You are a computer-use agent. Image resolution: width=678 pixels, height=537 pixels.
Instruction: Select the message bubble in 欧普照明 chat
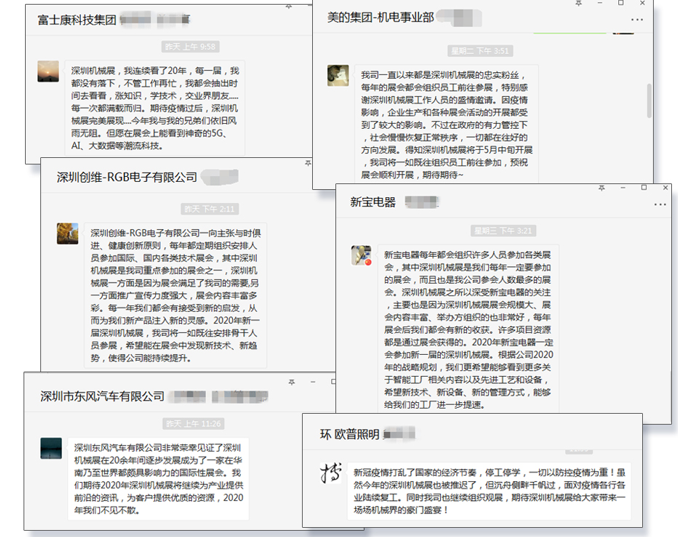tap(489, 491)
